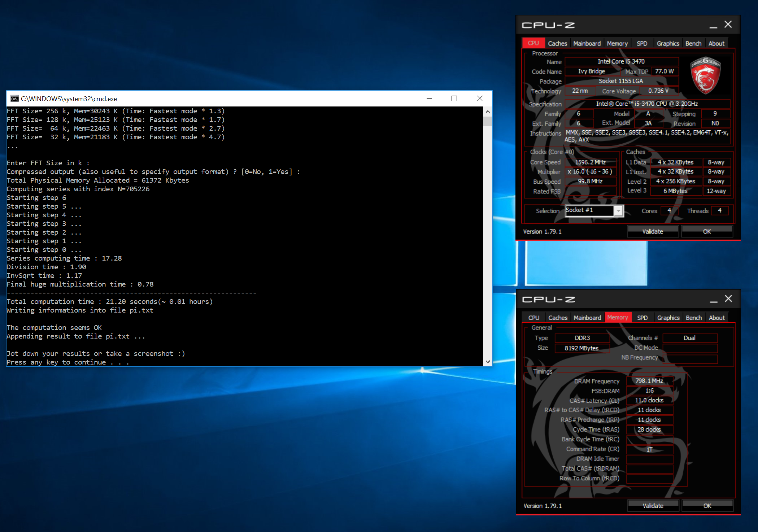
Task: Click the Level 2 cache value 4 x 256 KBytes
Action: (675, 181)
